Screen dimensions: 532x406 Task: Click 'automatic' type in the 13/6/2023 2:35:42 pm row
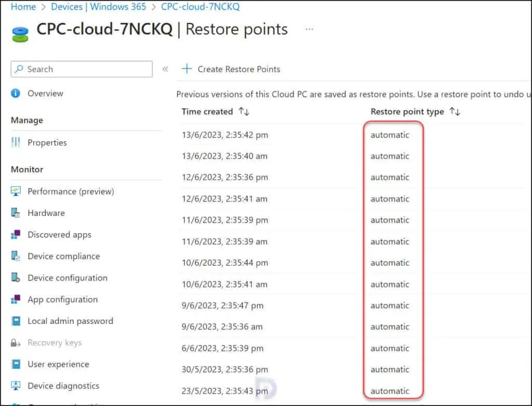pos(390,135)
